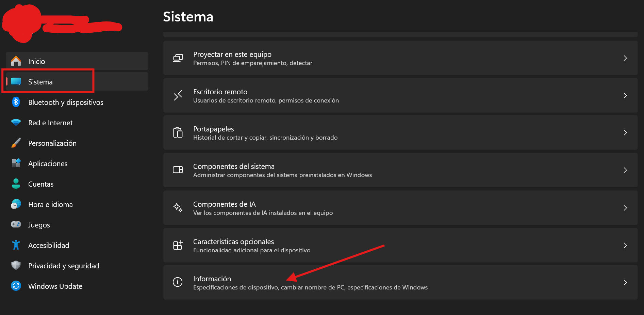Click the paintbrush Personalización icon
Viewport: 644px width, 315px height.
click(x=16, y=143)
